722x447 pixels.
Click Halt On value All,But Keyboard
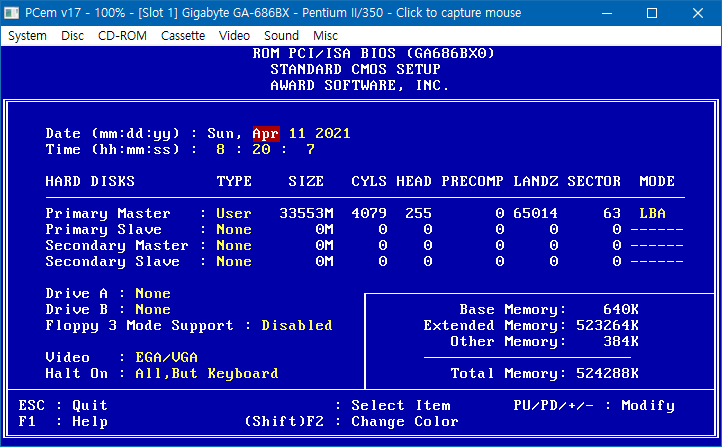coord(207,373)
